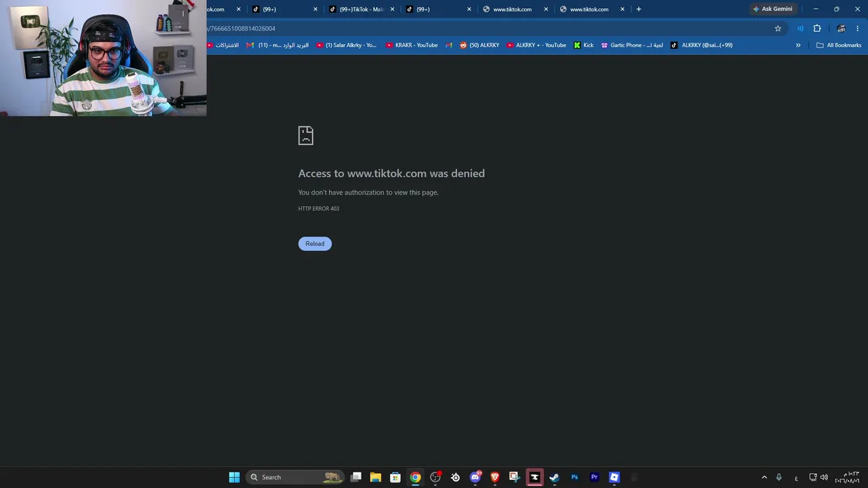Click the volume speaker icon in the tray
Viewport: 868px width, 488px height.
coord(824,477)
